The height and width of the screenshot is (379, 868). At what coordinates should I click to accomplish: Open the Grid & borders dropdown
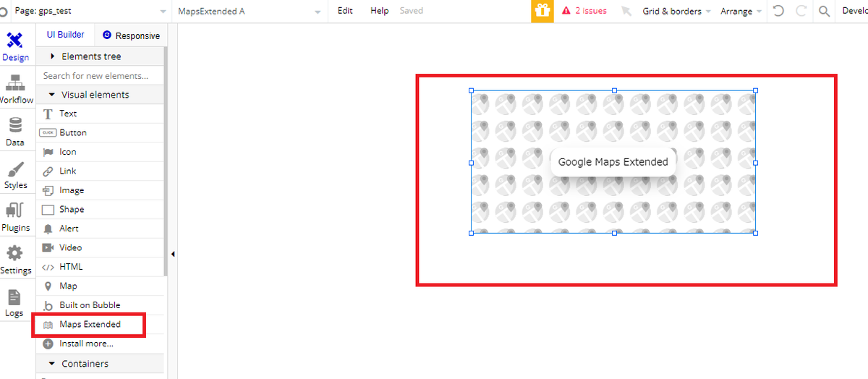(676, 11)
